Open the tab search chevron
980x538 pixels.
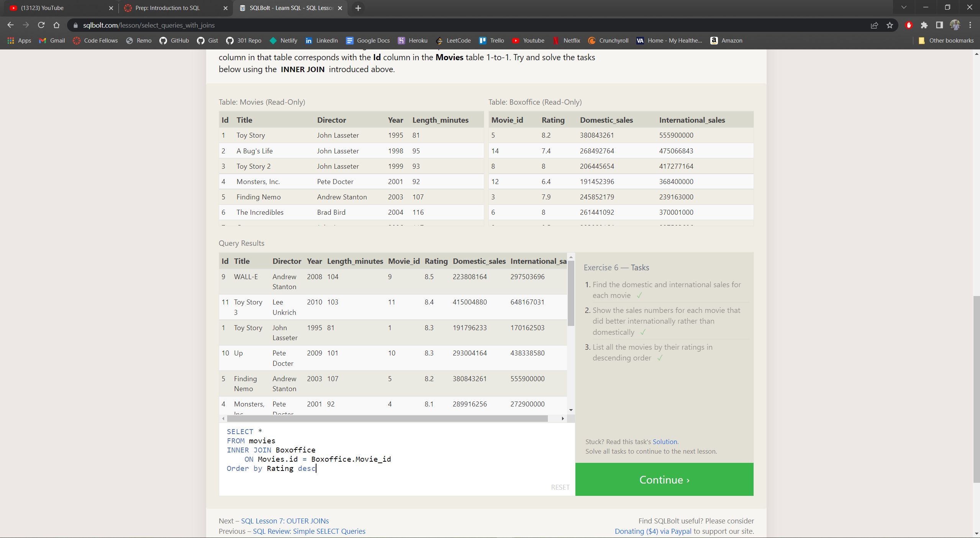pyautogui.click(x=904, y=7)
